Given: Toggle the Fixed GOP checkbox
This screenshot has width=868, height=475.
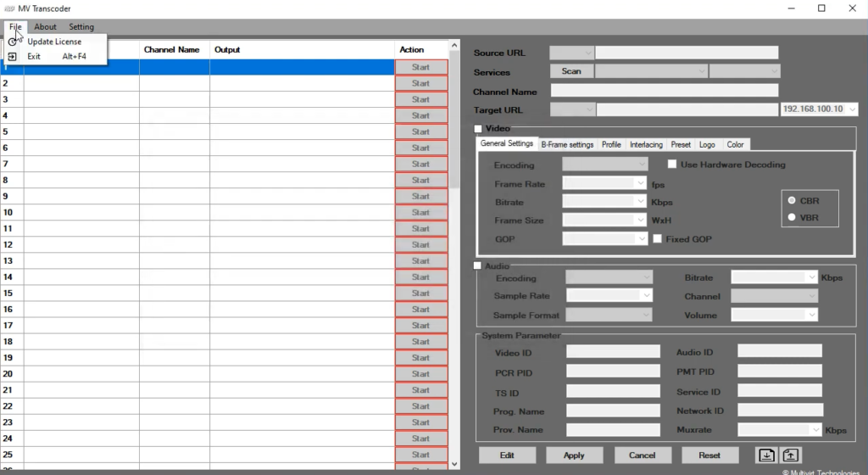Looking at the screenshot, I should coord(657,239).
